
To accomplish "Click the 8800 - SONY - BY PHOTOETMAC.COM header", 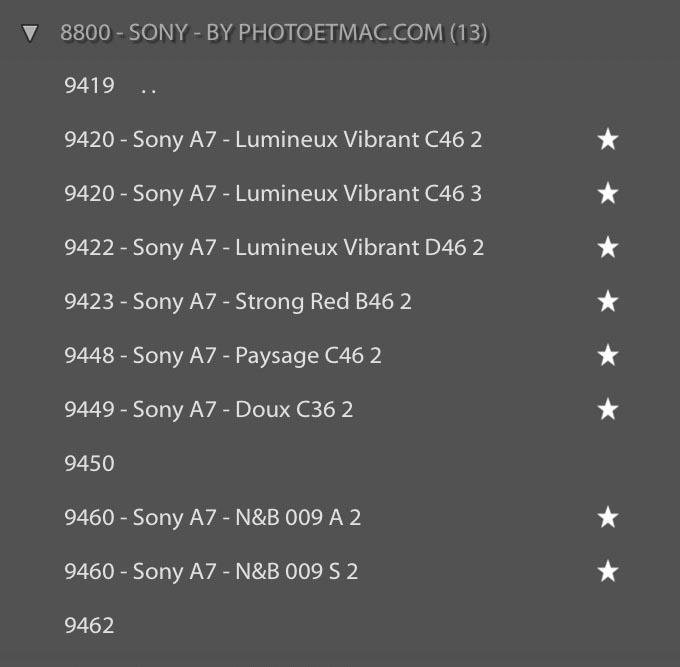I will pos(273,33).
